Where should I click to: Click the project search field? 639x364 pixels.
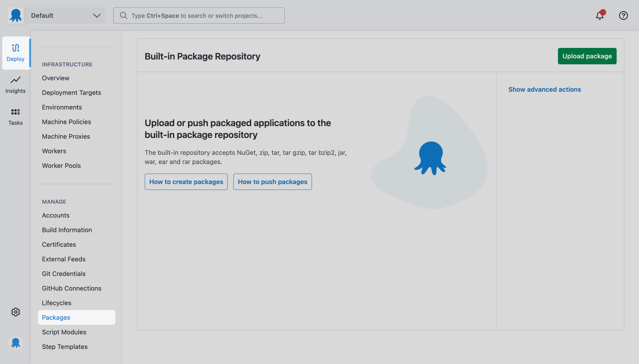[x=199, y=16]
